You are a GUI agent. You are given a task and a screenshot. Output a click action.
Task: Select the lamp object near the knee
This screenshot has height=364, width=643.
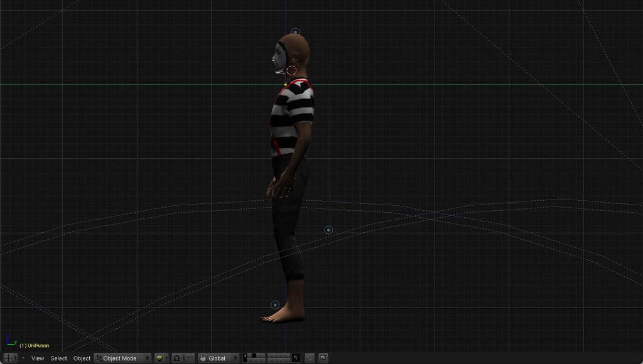[x=328, y=230]
